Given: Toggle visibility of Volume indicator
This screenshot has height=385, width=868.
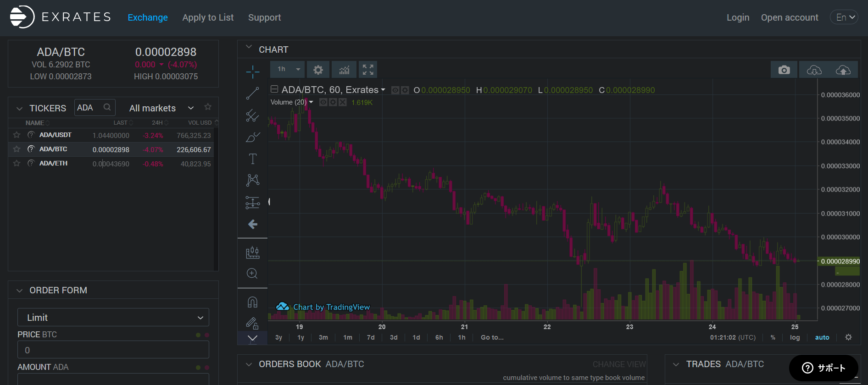Looking at the screenshot, I should pos(323,102).
